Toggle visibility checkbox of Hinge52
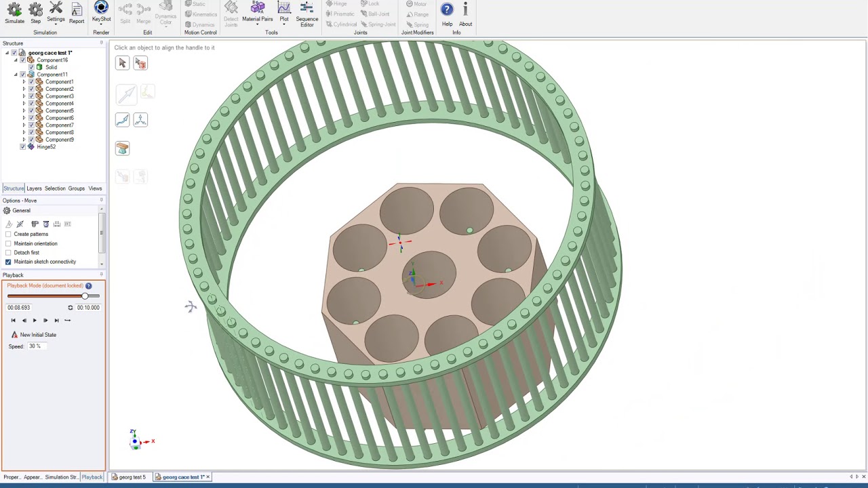This screenshot has height=488, width=868. click(x=22, y=147)
